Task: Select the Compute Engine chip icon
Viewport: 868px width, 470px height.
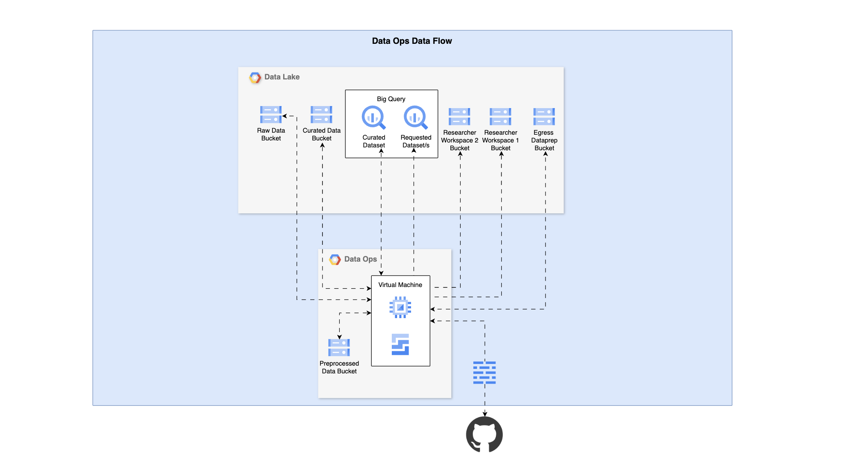Action: (400, 307)
